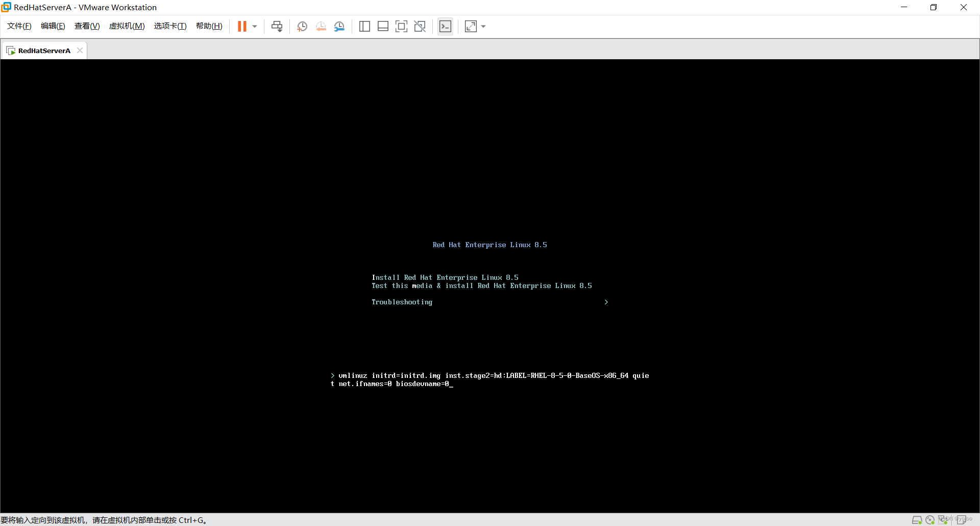Viewport: 980px width, 526px height.
Task: Close the RedHatServerA tab
Action: click(x=80, y=50)
